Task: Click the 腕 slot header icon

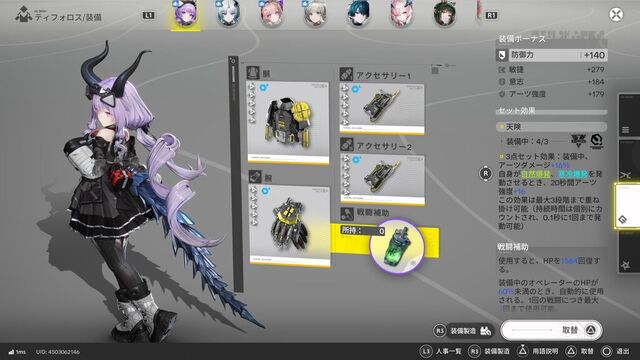Action: click(x=255, y=177)
